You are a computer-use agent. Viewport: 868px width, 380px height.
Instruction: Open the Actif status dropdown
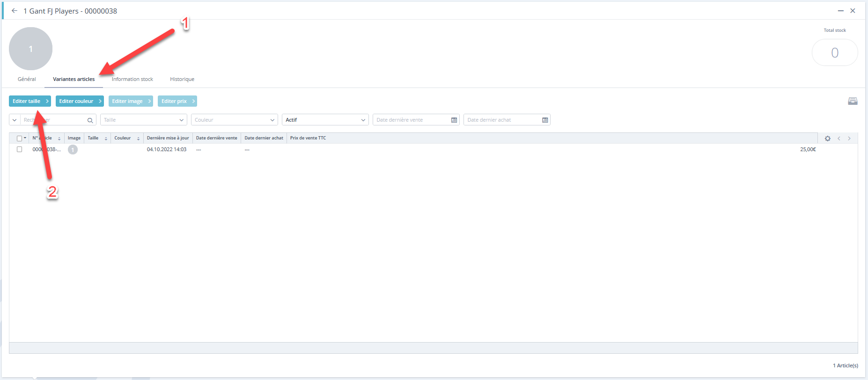tap(325, 120)
